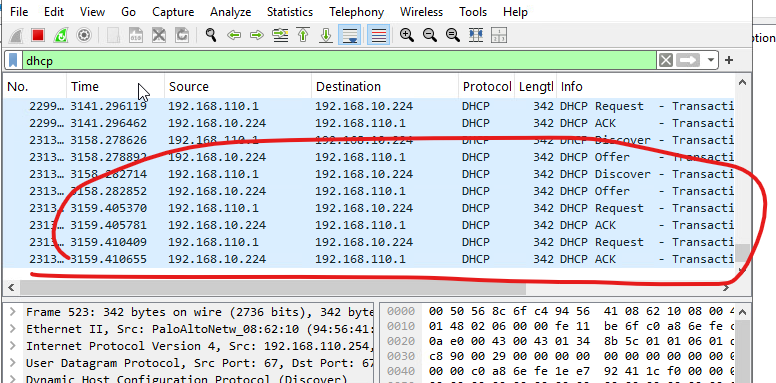Open the Wireless menu

421,12
